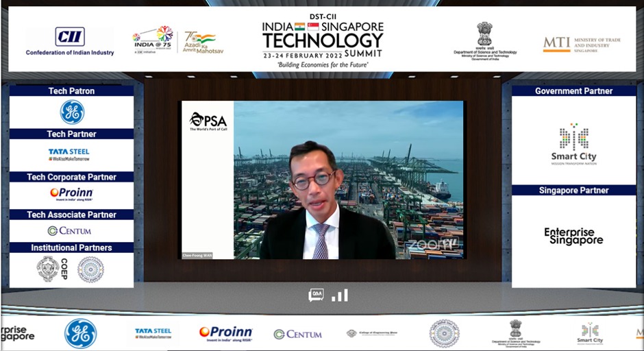Click the "Tech Associate Partner" heading

point(71,215)
